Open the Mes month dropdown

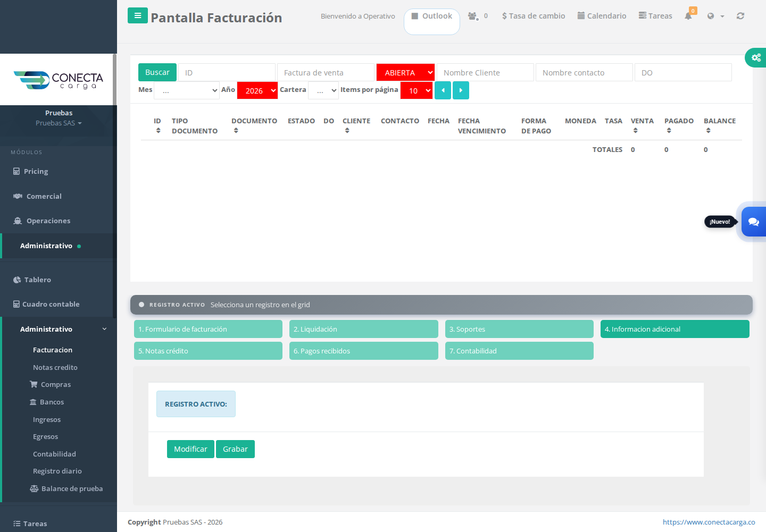187,90
